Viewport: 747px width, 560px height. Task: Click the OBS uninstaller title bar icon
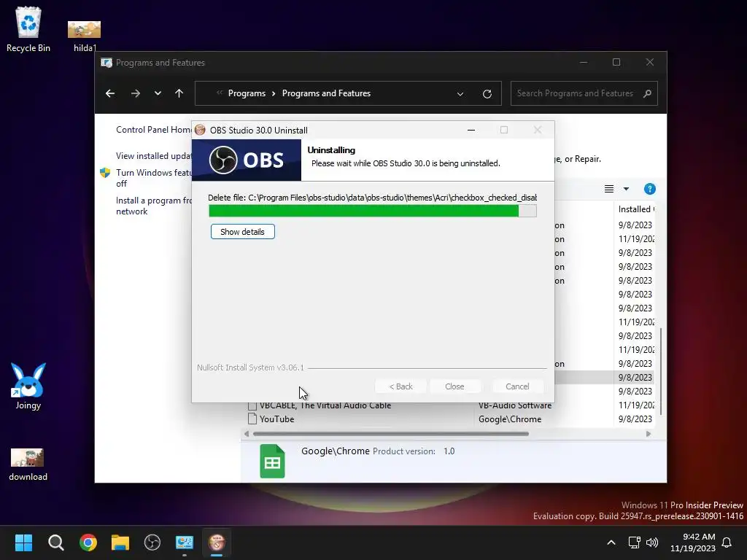(200, 130)
